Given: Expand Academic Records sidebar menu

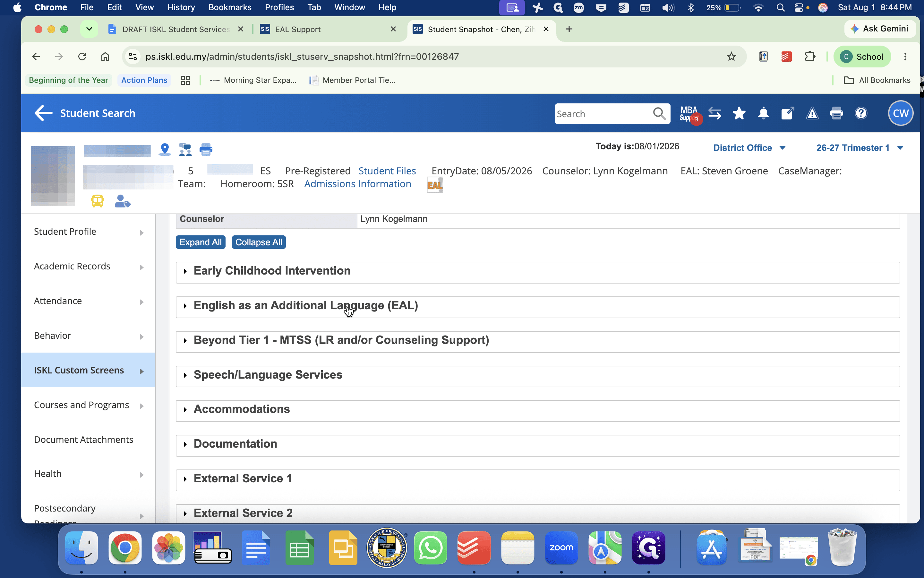Looking at the screenshot, I should tap(89, 267).
